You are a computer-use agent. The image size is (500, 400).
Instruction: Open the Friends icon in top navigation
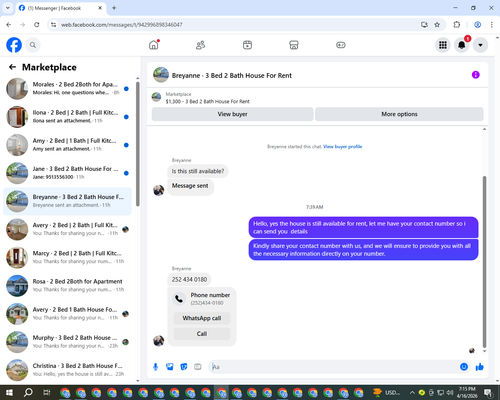[x=200, y=45]
